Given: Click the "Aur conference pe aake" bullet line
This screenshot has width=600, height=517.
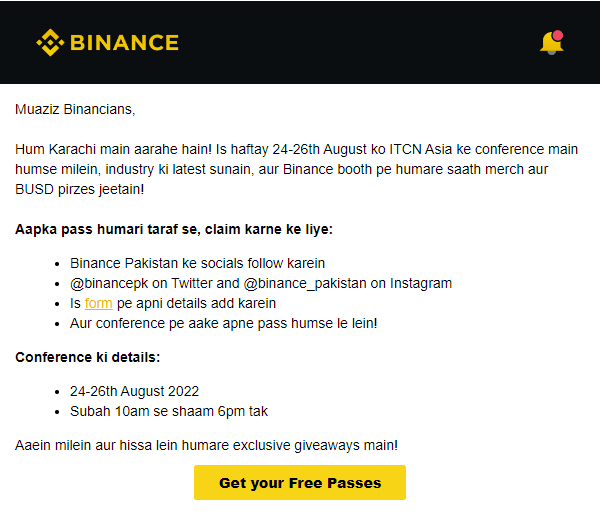Looking at the screenshot, I should [223, 323].
